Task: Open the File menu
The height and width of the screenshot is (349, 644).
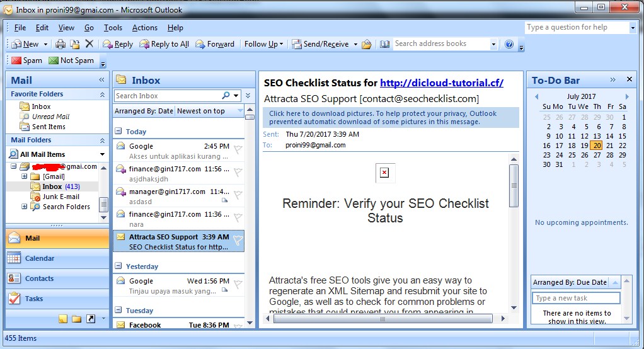Action: point(20,28)
